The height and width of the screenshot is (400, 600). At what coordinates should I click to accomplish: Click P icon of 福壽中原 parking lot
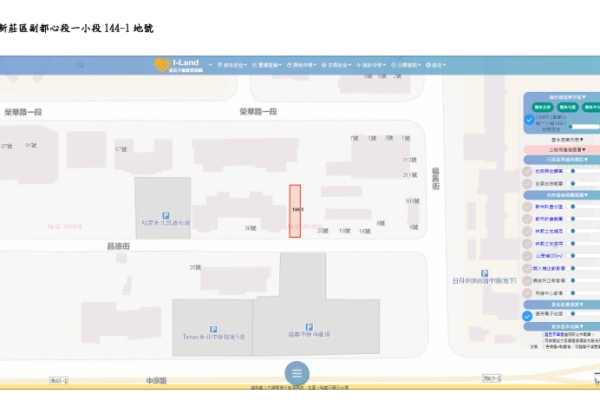click(x=309, y=327)
